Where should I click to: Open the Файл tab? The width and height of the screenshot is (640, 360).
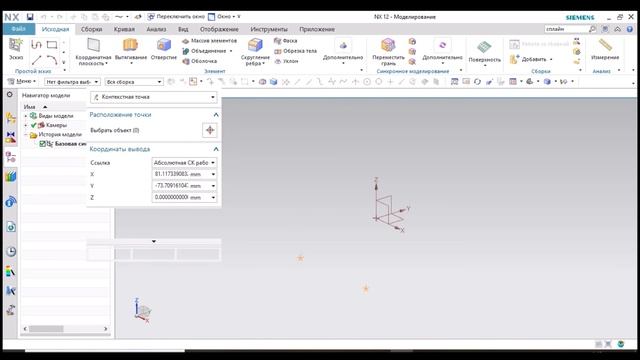pyautogui.click(x=19, y=29)
